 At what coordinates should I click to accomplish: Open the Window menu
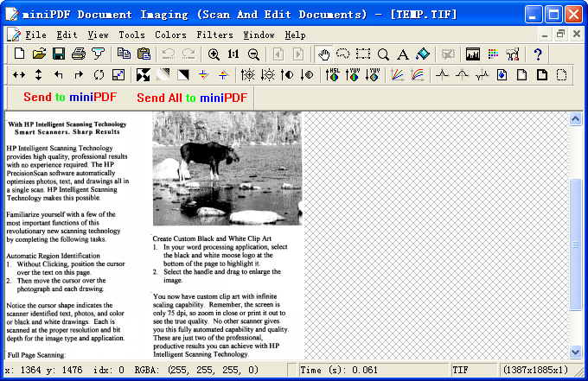click(259, 35)
